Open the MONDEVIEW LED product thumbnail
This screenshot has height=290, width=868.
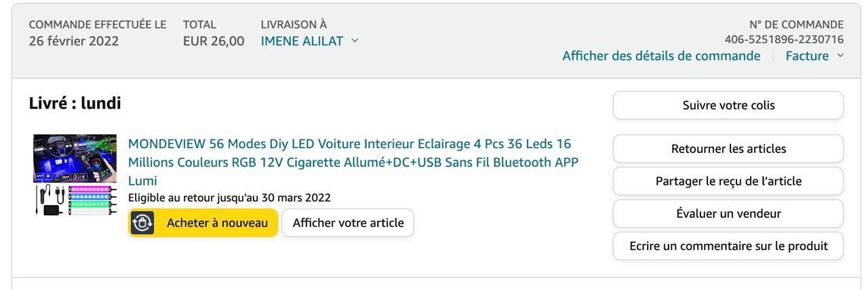75,175
